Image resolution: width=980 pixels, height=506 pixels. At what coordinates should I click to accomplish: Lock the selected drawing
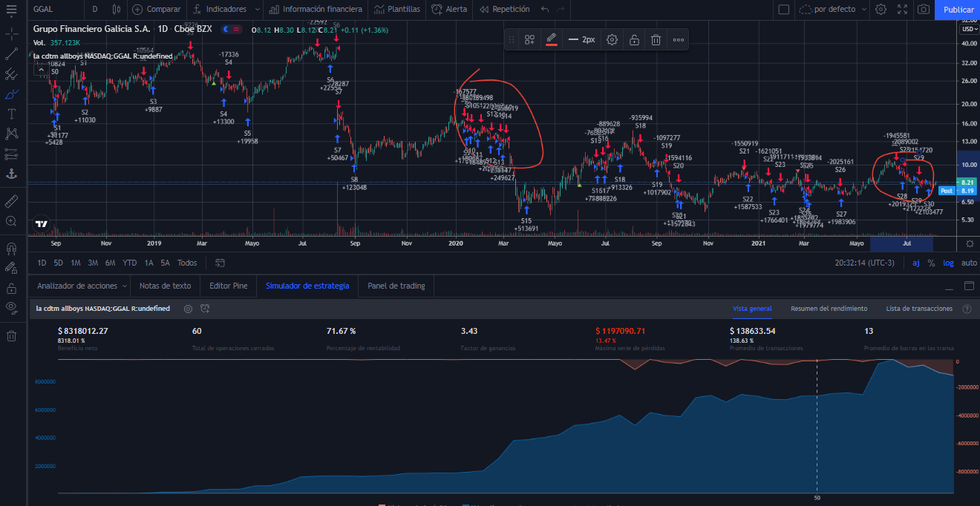pos(634,39)
